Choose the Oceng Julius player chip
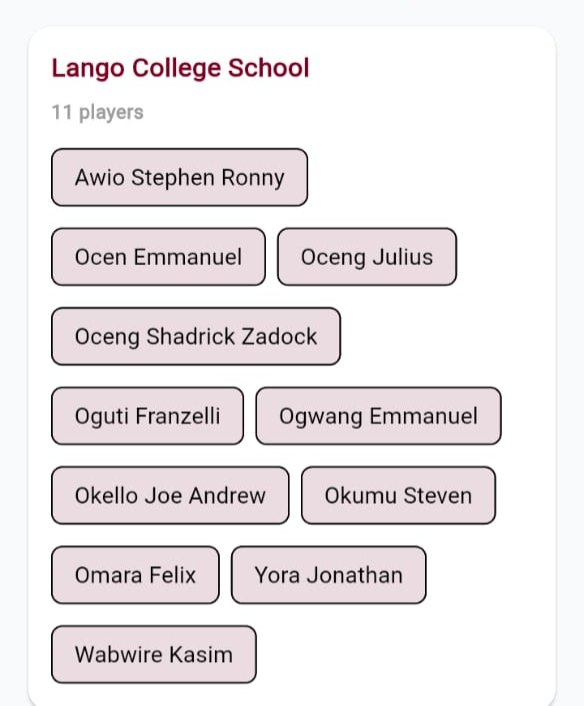 point(367,257)
